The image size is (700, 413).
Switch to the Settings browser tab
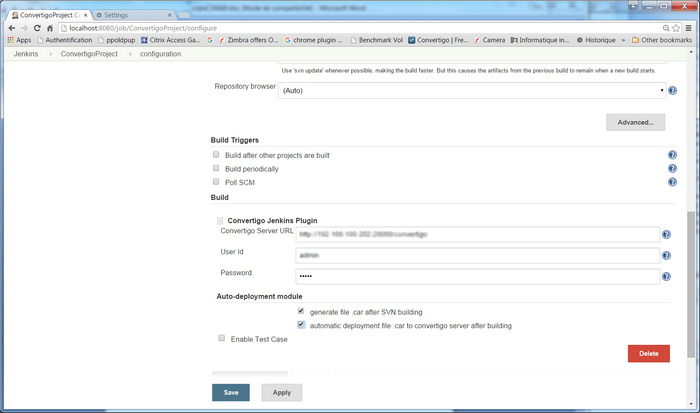(133, 15)
